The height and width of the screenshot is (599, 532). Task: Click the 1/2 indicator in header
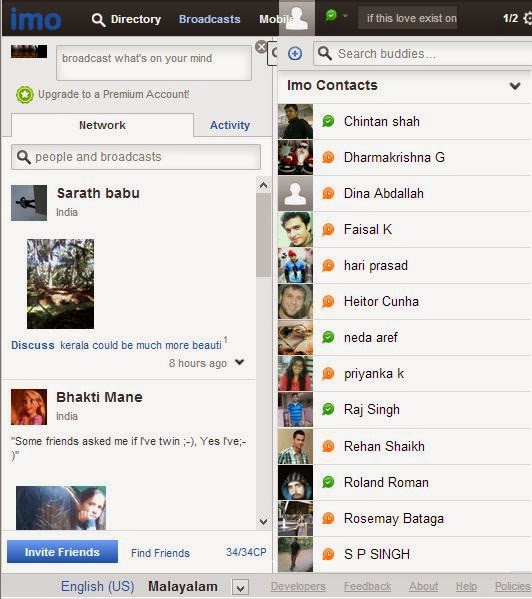click(510, 18)
